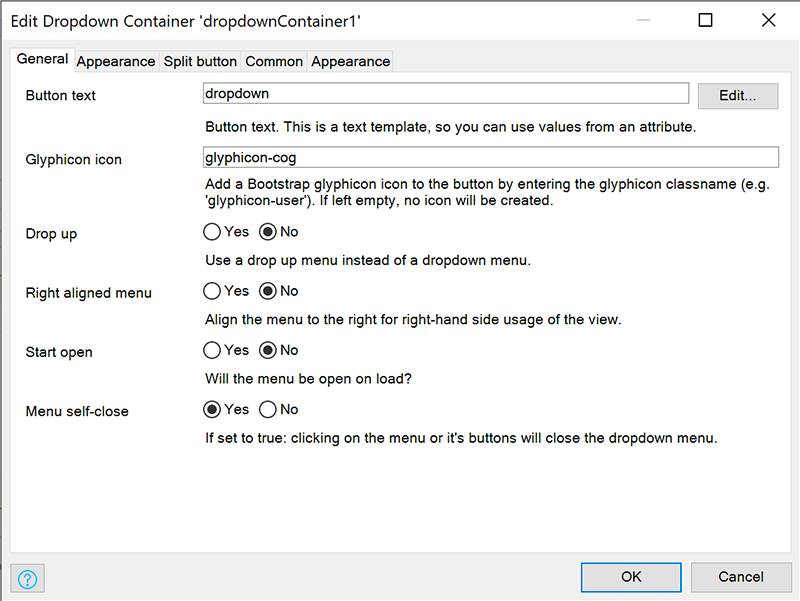This screenshot has height=601, width=800.
Task: Minimize the dialog window
Action: click(644, 20)
